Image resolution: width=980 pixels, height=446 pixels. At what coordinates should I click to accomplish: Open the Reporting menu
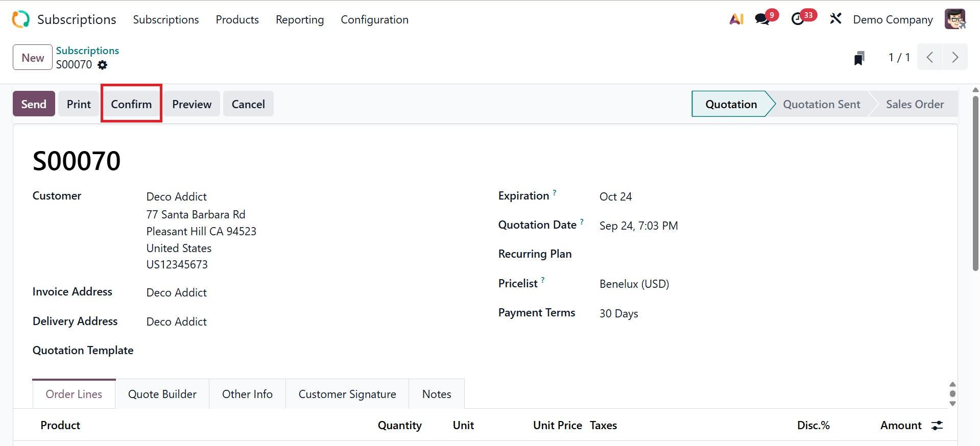pos(300,19)
